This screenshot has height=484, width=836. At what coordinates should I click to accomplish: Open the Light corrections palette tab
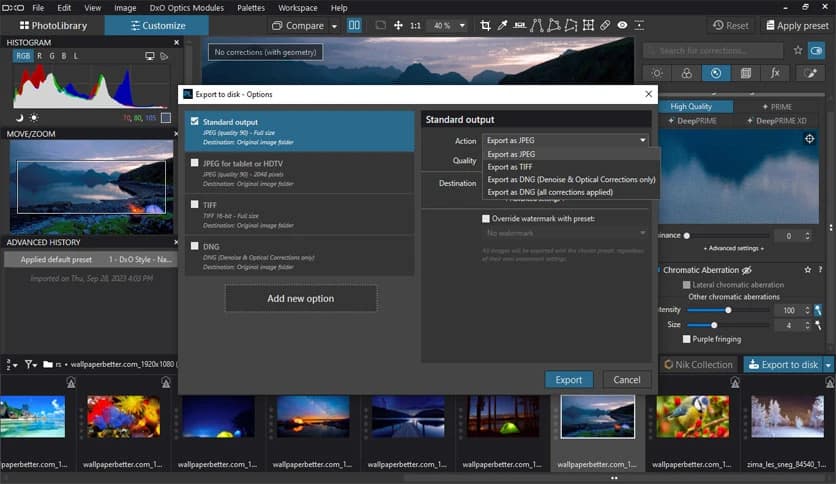coord(657,73)
